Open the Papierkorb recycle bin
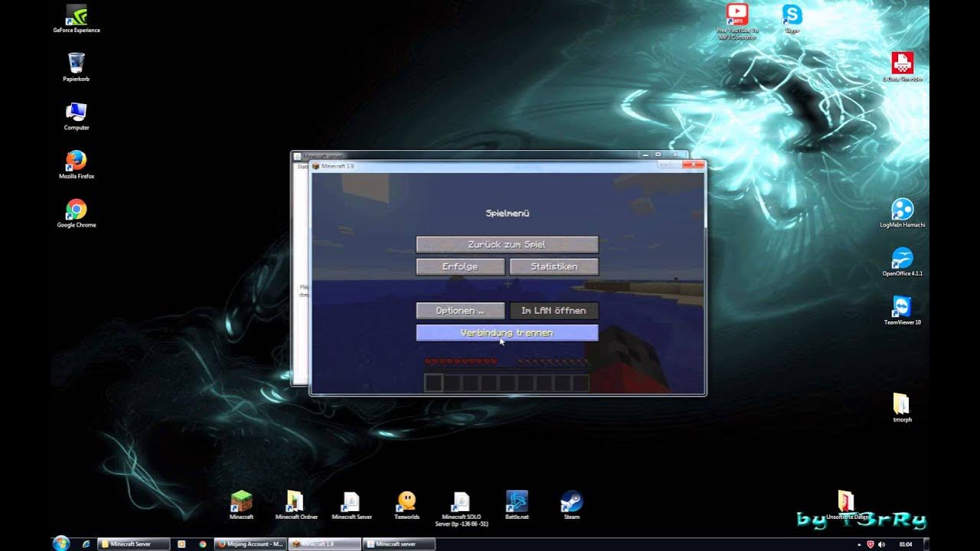The image size is (980, 551). point(77,67)
